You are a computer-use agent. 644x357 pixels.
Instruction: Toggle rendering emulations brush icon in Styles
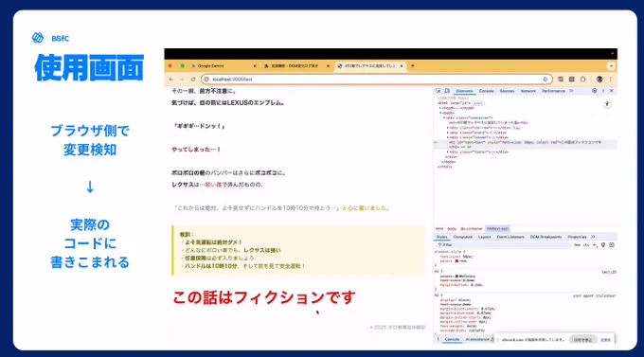point(603,245)
